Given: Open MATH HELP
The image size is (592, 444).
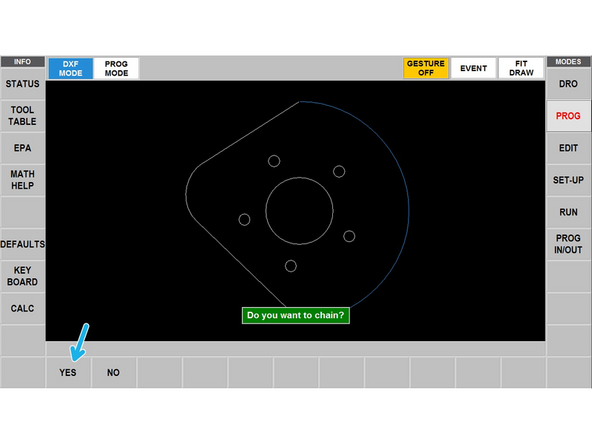Looking at the screenshot, I should click(23, 180).
